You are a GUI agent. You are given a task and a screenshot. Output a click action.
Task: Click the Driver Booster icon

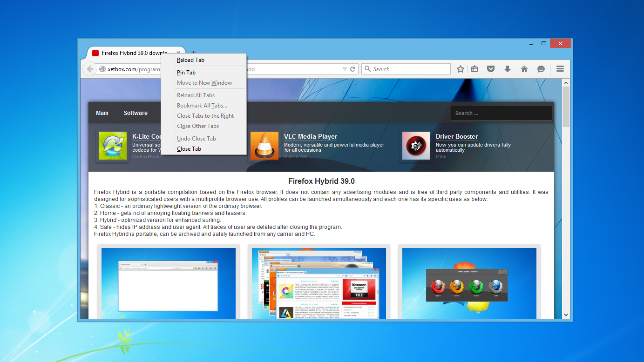(416, 146)
